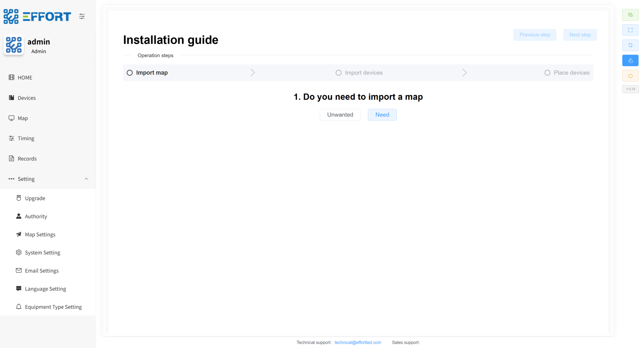Enter fullscreen with the expand icon
The image size is (644, 348).
point(630,30)
